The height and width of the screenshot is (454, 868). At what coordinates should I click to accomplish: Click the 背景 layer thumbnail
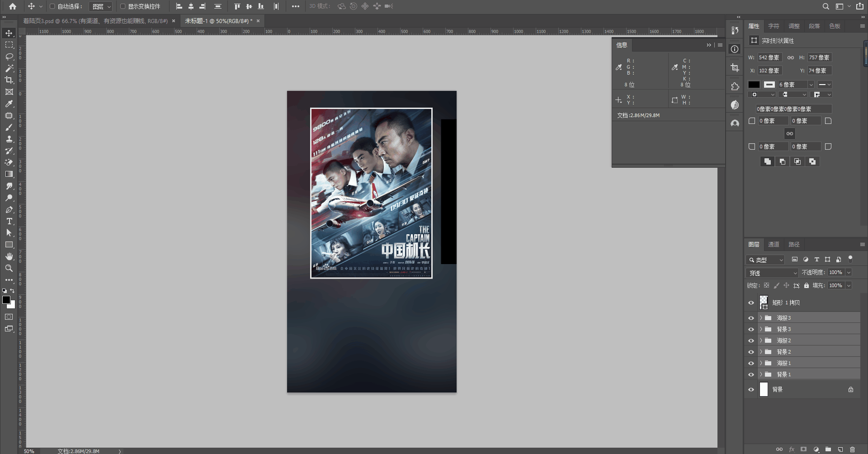pyautogui.click(x=764, y=389)
